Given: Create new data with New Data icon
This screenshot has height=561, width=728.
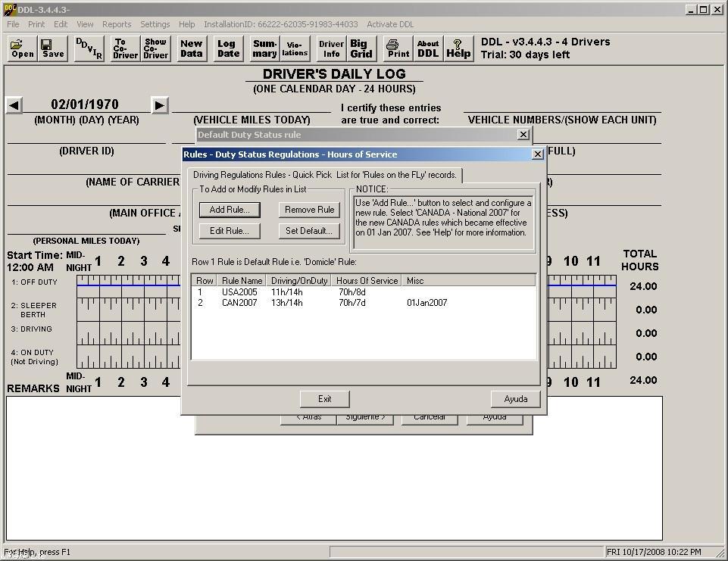Looking at the screenshot, I should [x=191, y=48].
